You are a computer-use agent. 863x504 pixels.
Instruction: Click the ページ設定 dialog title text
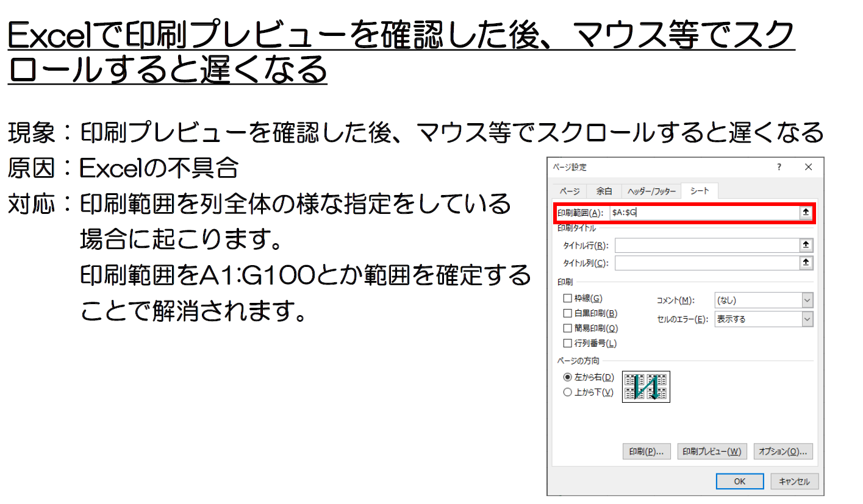pos(570,167)
